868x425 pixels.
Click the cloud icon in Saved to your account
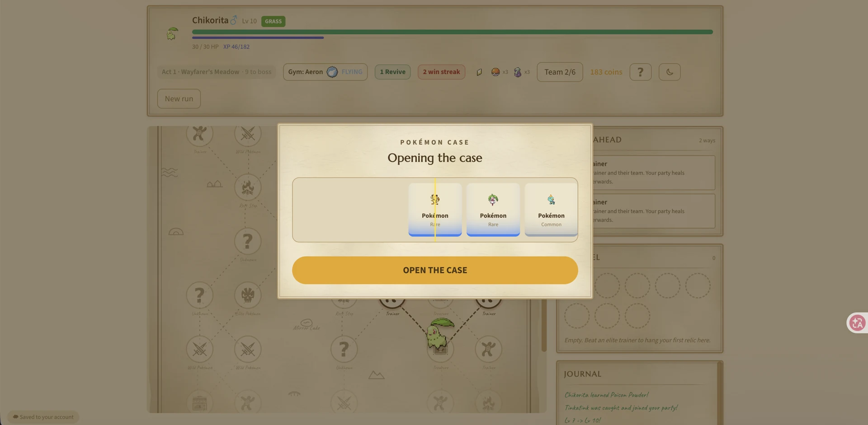click(x=15, y=417)
